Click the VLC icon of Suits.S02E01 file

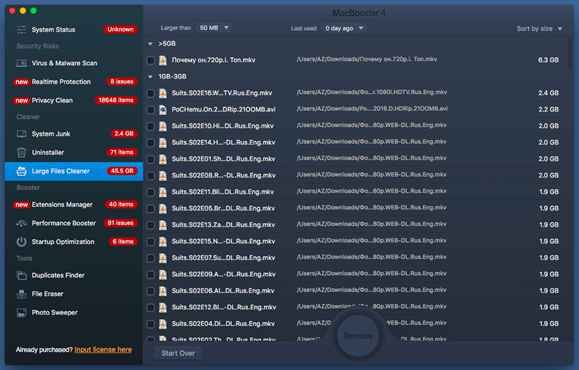point(162,159)
